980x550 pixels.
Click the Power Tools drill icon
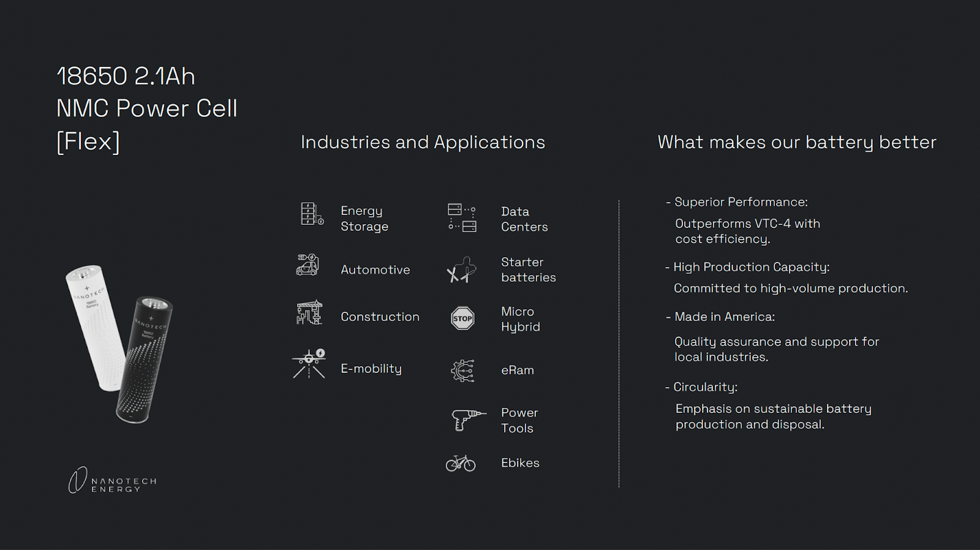[468, 420]
